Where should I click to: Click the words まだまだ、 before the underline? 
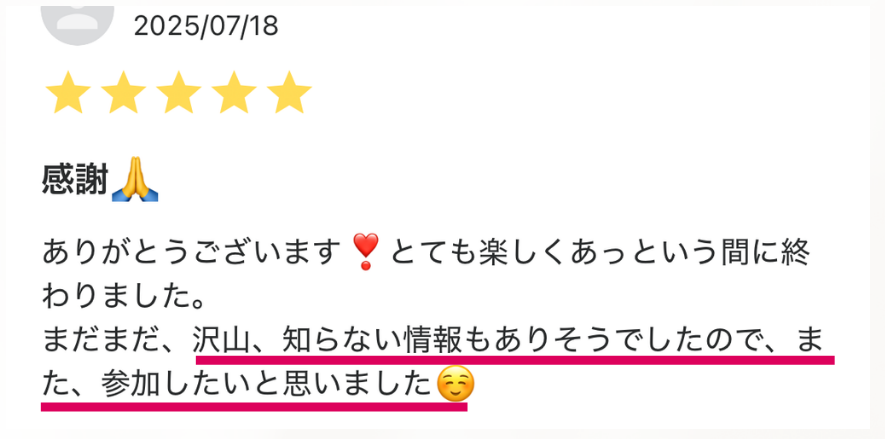[x=117, y=340]
